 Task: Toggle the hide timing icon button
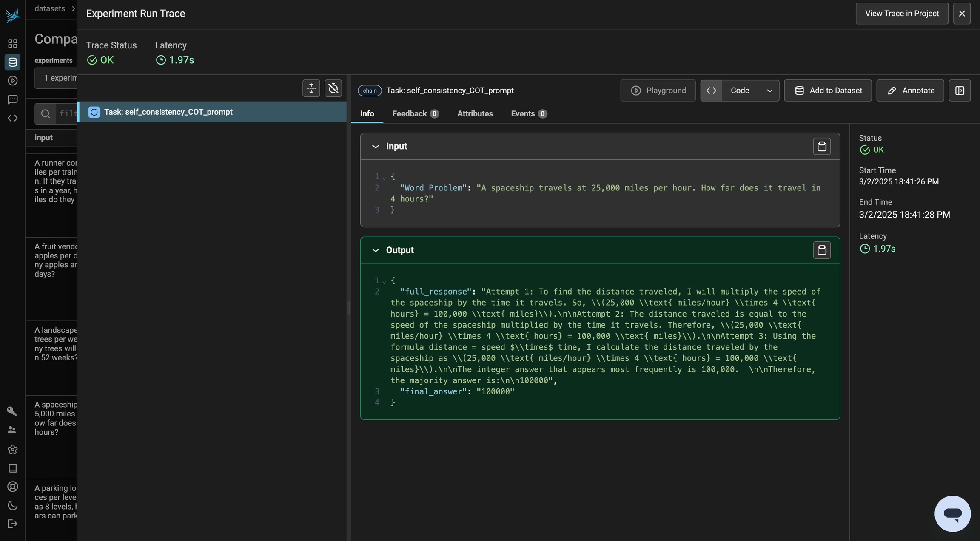tap(333, 88)
